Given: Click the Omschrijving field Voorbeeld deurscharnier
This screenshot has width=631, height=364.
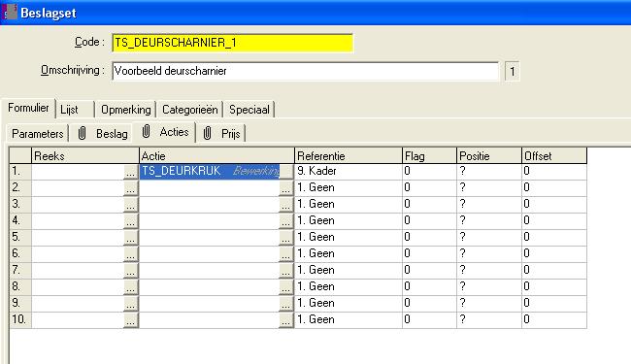Looking at the screenshot, I should [306, 71].
